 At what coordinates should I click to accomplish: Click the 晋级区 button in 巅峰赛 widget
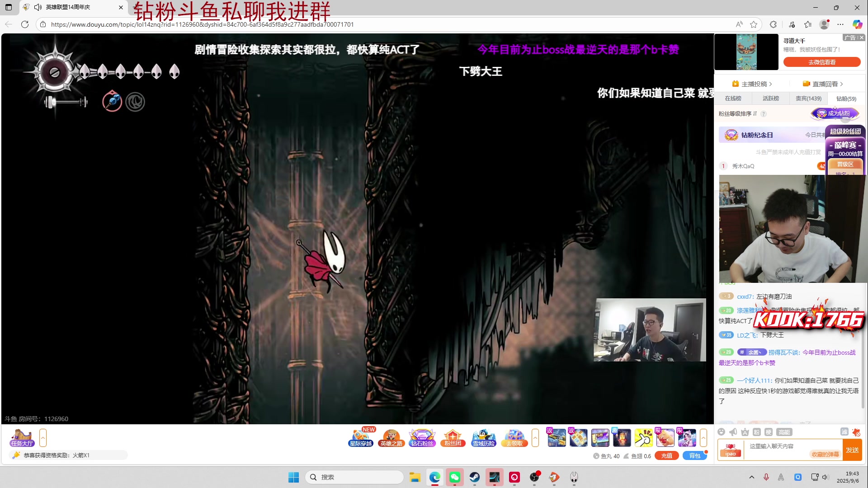(x=845, y=164)
